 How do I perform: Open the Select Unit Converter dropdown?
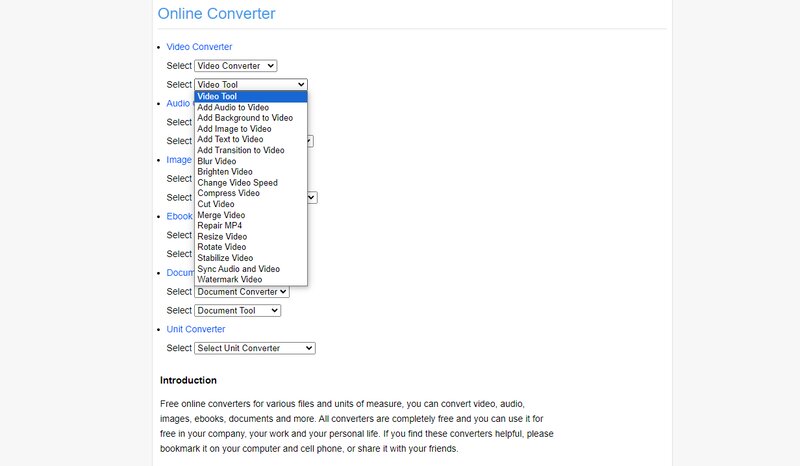click(x=255, y=348)
